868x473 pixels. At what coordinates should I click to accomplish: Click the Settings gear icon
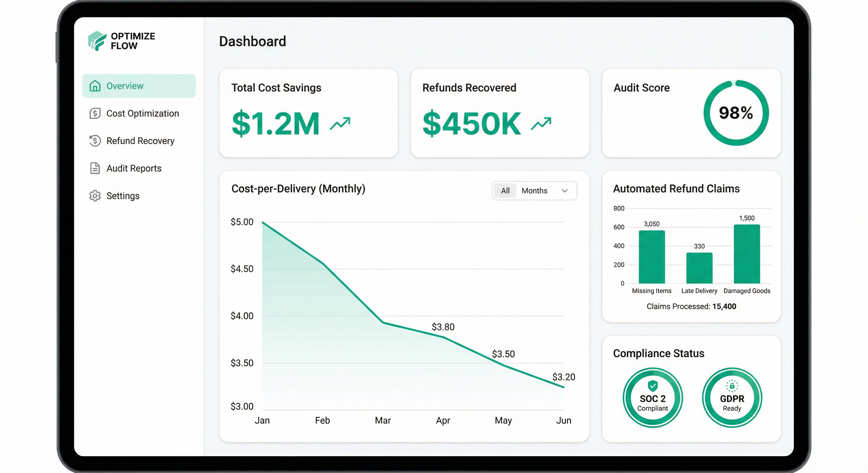(x=95, y=196)
